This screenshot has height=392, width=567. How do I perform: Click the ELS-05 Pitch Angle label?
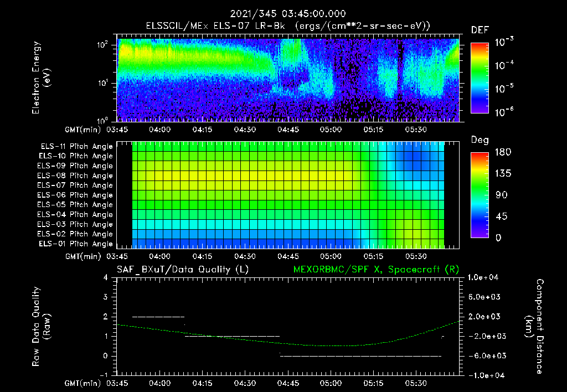tap(75, 205)
